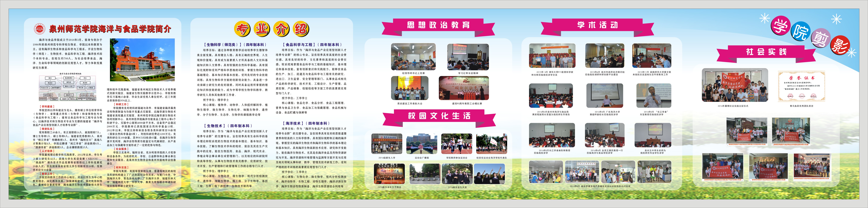Open the 学院教师参加运动会 photo
This screenshot has height=208, width=868.
[x=457, y=144]
